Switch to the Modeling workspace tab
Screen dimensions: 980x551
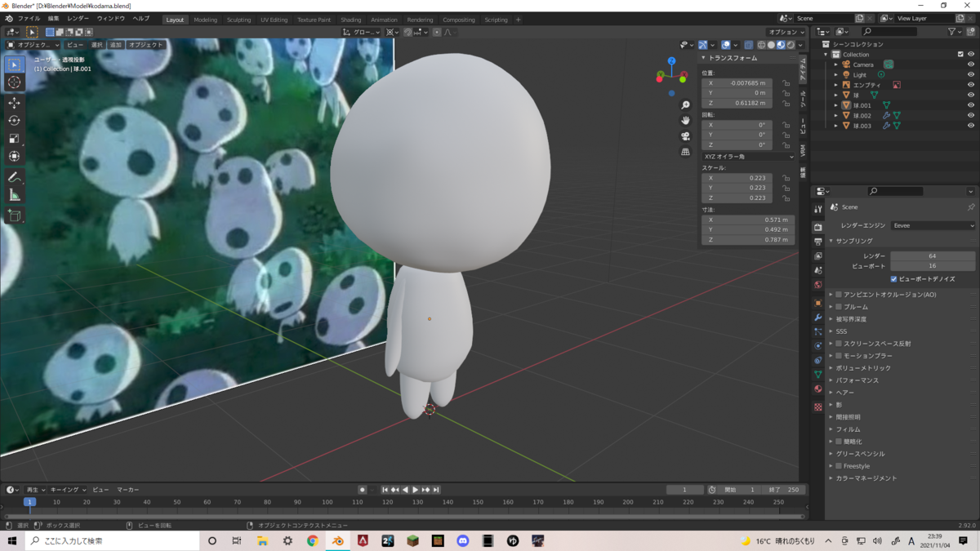click(206, 20)
